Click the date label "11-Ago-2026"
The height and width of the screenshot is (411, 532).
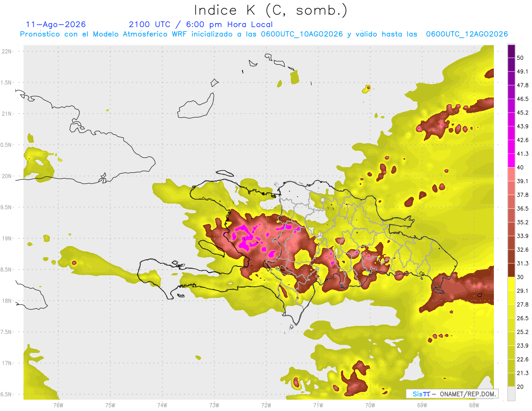point(56,24)
